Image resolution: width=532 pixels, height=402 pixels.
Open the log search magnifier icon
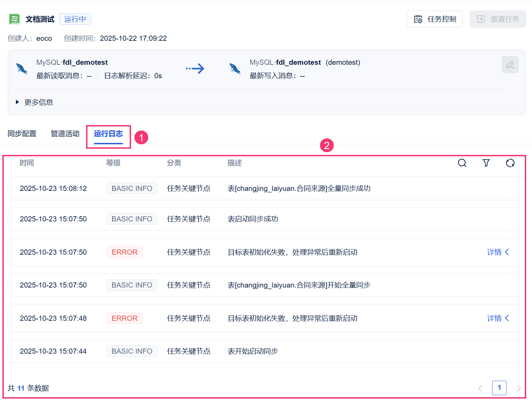click(462, 163)
